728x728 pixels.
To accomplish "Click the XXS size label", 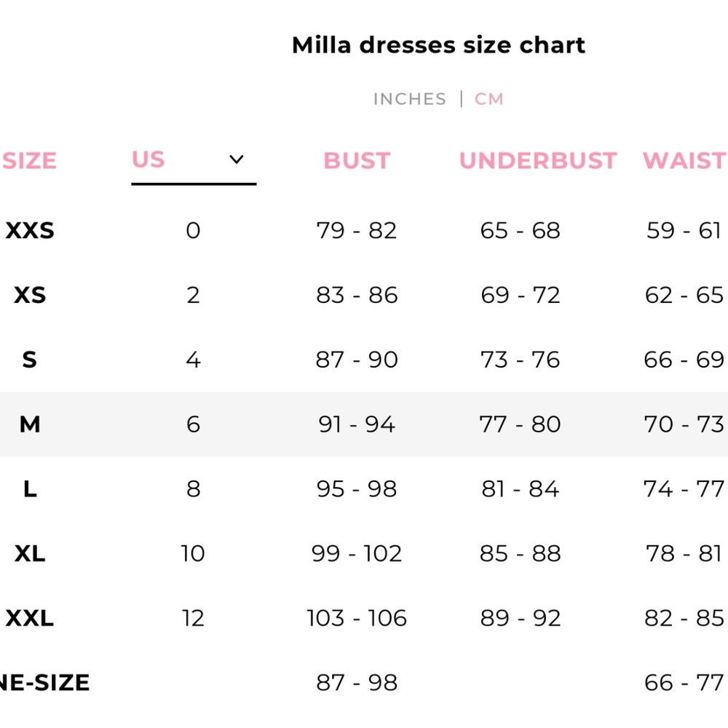I will pos(30,230).
